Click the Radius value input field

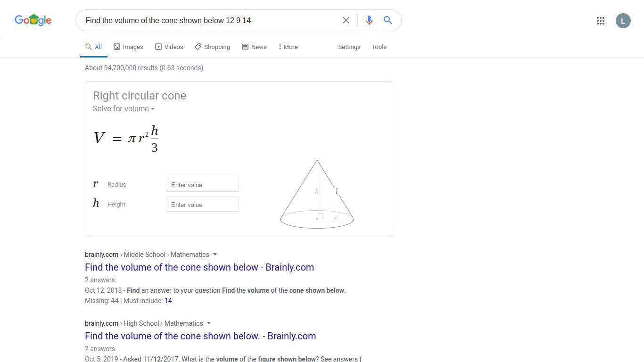coord(202,184)
